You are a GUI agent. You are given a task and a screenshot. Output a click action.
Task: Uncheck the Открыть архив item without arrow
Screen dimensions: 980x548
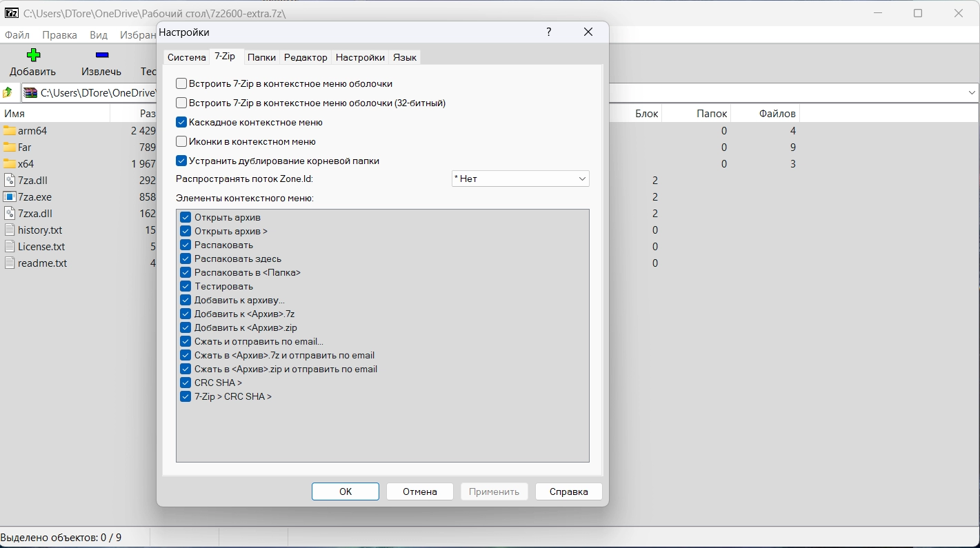[x=186, y=217]
